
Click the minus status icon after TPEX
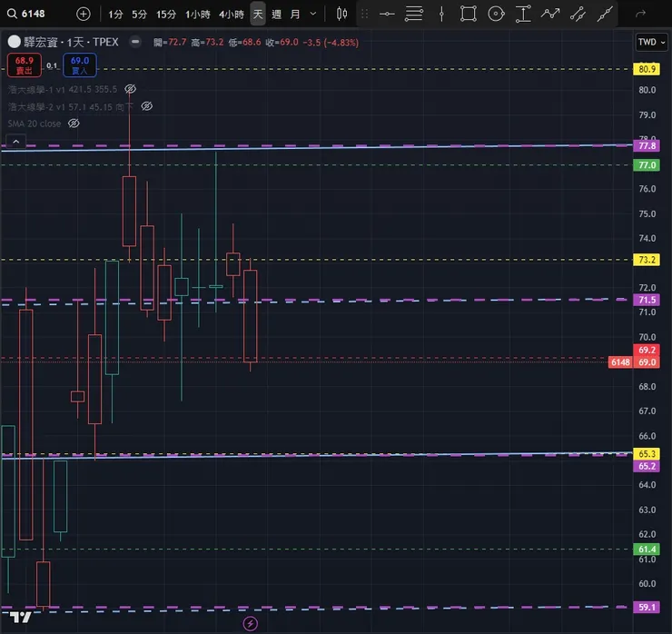click(135, 42)
